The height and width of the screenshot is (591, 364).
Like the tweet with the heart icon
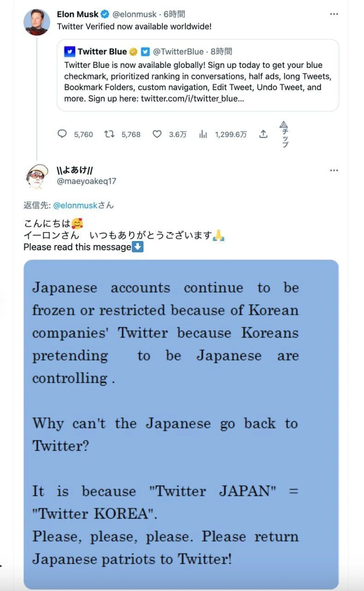[157, 134]
